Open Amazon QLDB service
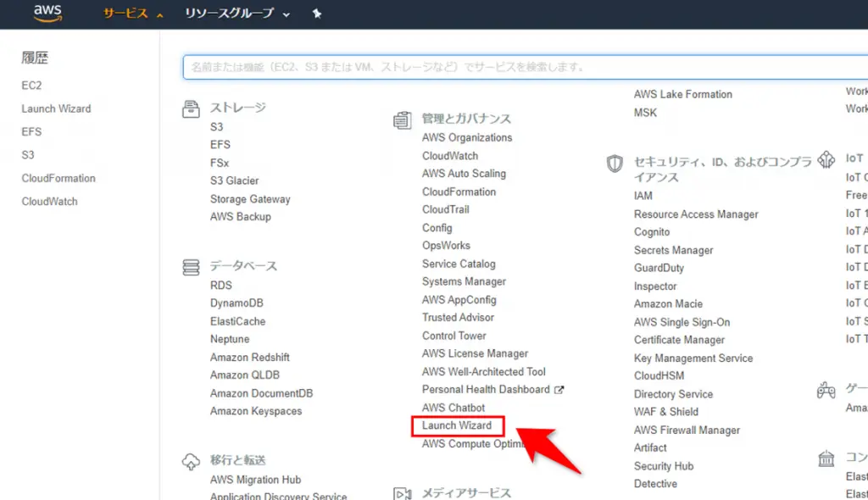 click(245, 375)
